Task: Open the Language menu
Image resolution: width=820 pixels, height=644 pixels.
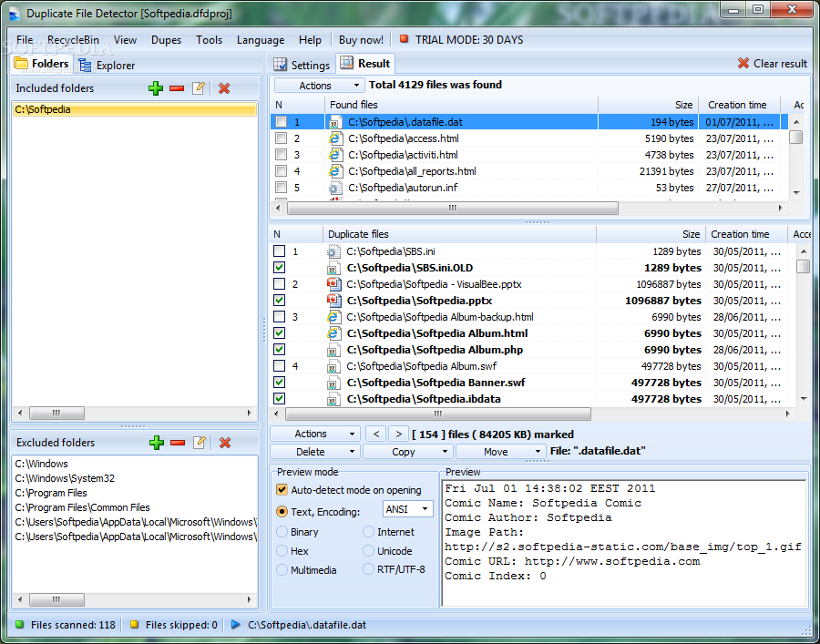Action: pyautogui.click(x=261, y=40)
